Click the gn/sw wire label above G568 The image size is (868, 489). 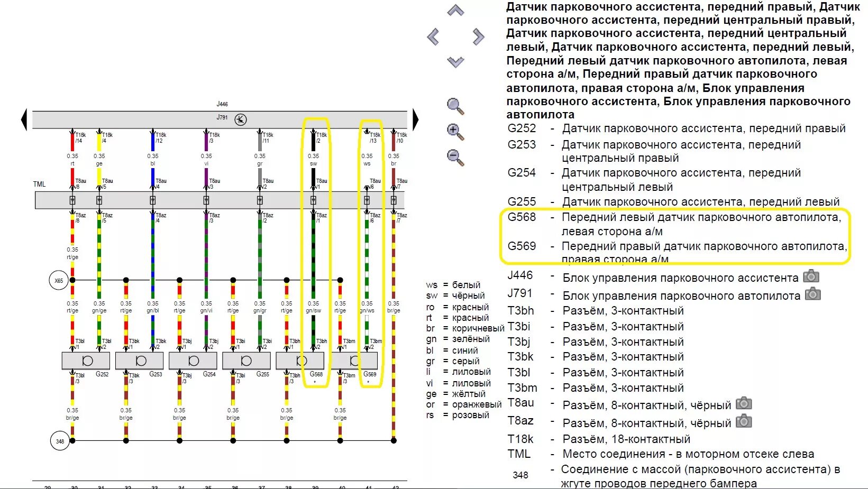click(x=313, y=311)
